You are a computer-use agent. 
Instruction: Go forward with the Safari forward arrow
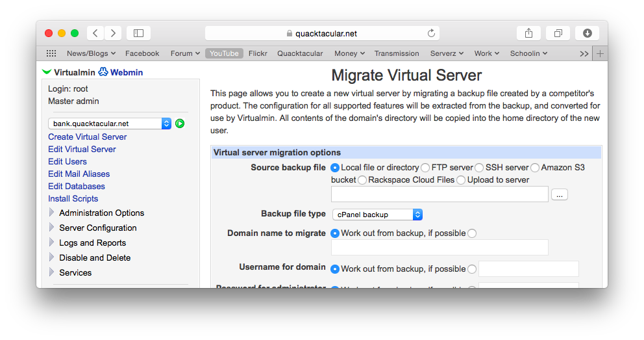click(113, 33)
